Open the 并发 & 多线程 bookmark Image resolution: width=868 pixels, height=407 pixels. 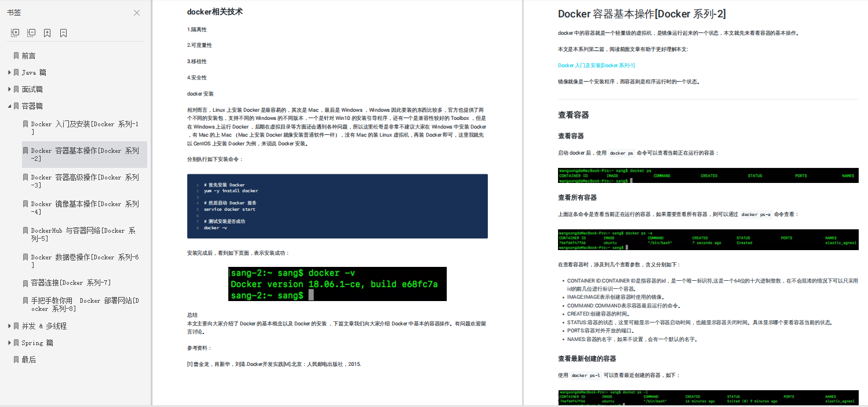tap(45, 326)
